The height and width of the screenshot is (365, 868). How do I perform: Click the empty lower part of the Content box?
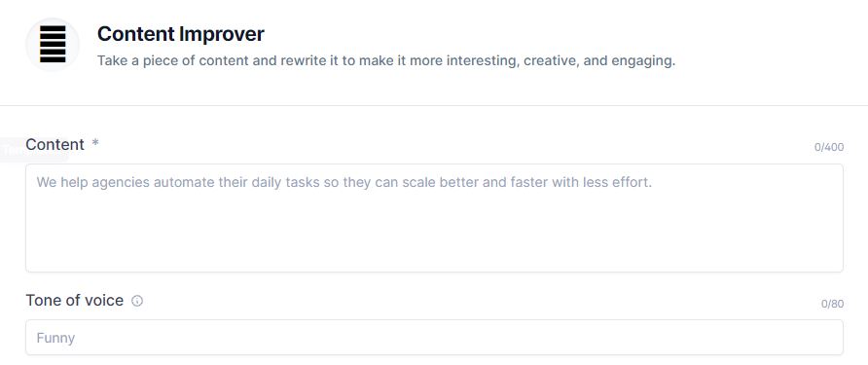(434, 238)
